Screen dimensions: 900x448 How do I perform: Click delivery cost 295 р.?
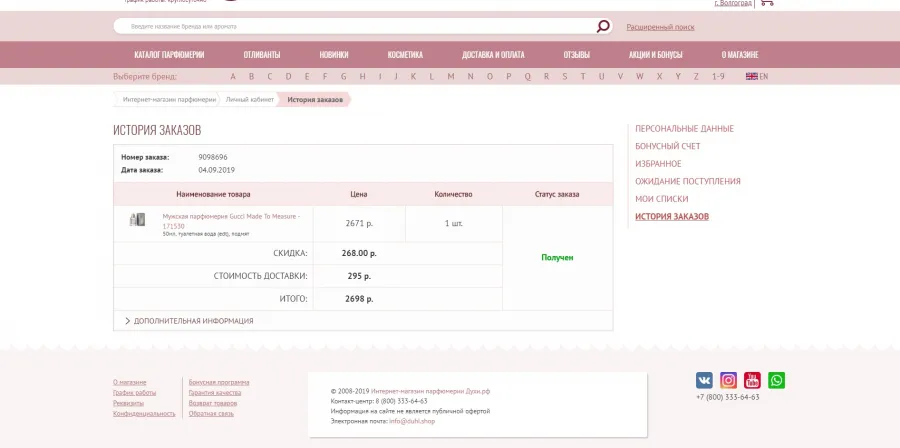click(x=359, y=276)
